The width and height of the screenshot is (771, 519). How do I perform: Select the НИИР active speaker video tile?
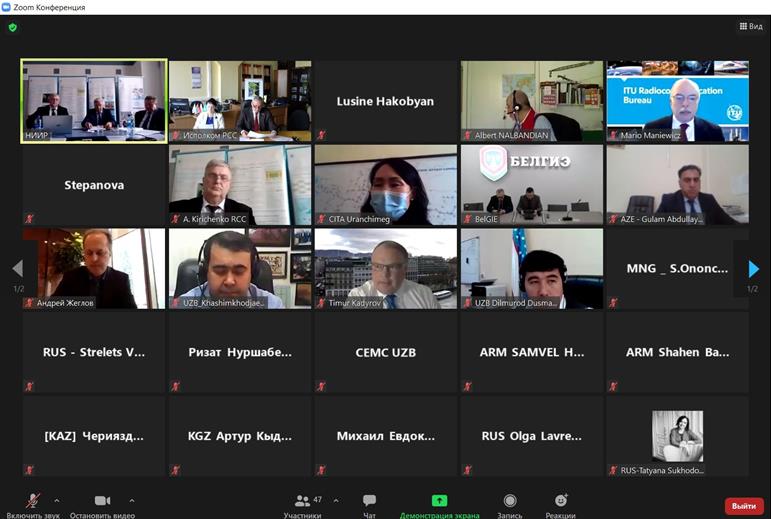(94, 101)
